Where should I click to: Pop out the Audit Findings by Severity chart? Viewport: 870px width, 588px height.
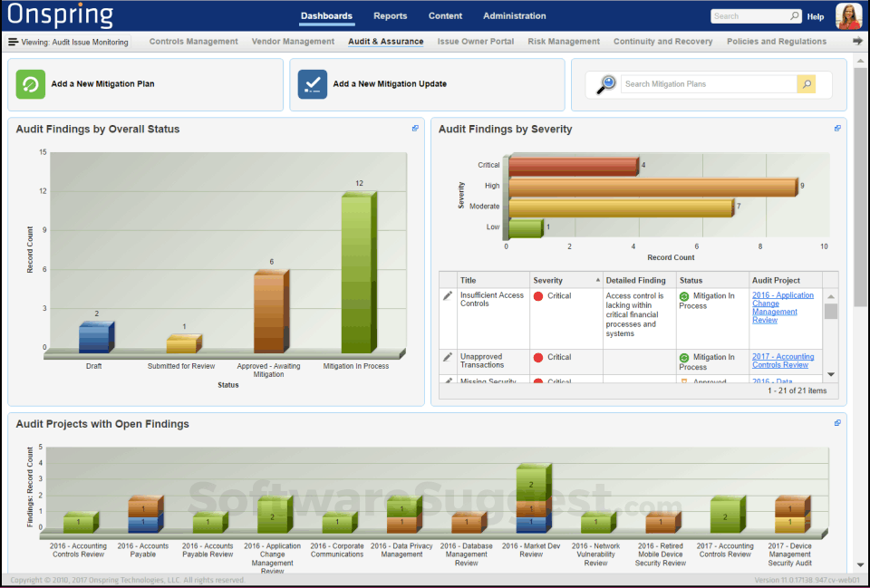coord(837,129)
